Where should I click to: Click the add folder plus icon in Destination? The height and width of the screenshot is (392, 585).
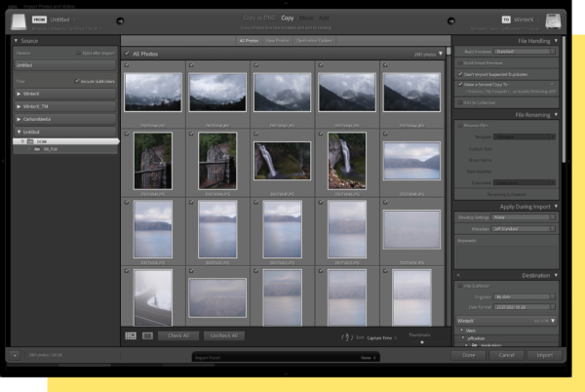click(459, 276)
